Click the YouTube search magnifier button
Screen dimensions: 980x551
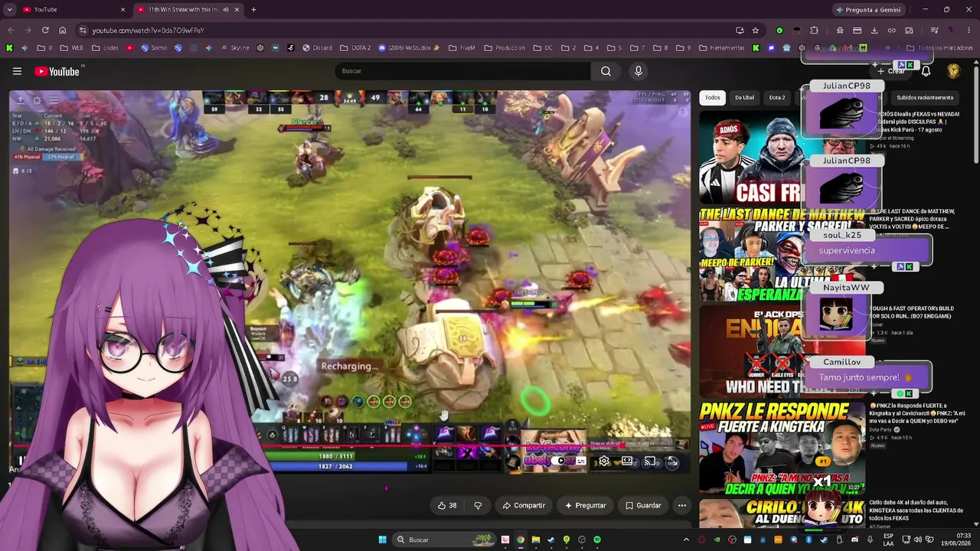[x=606, y=71]
